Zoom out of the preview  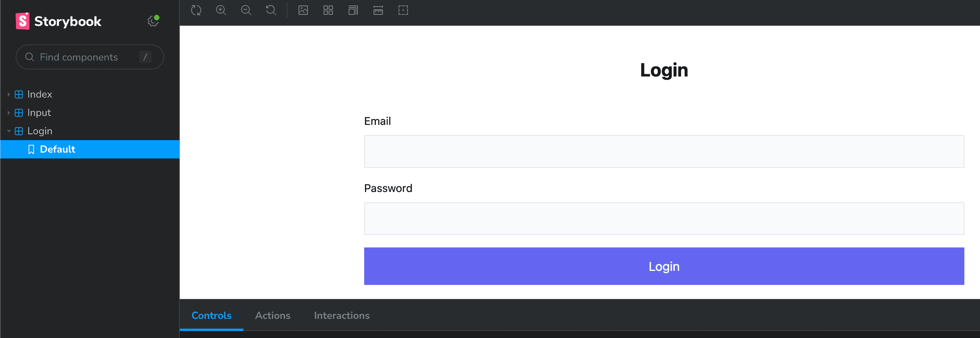(x=246, y=10)
